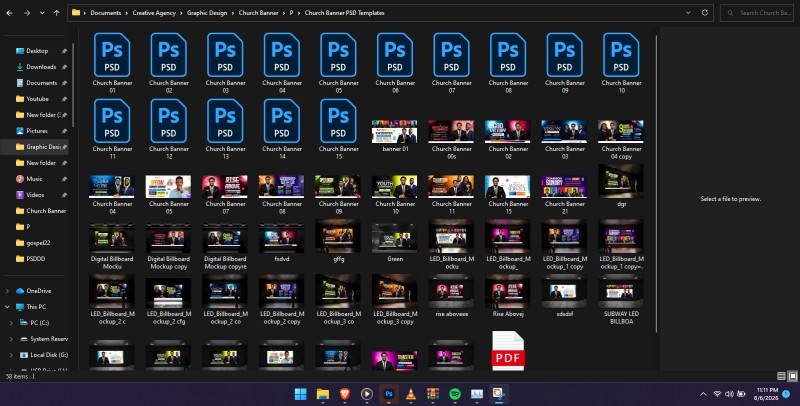Jump to Documents in the breadcrumb
The image size is (800, 406).
106,13
